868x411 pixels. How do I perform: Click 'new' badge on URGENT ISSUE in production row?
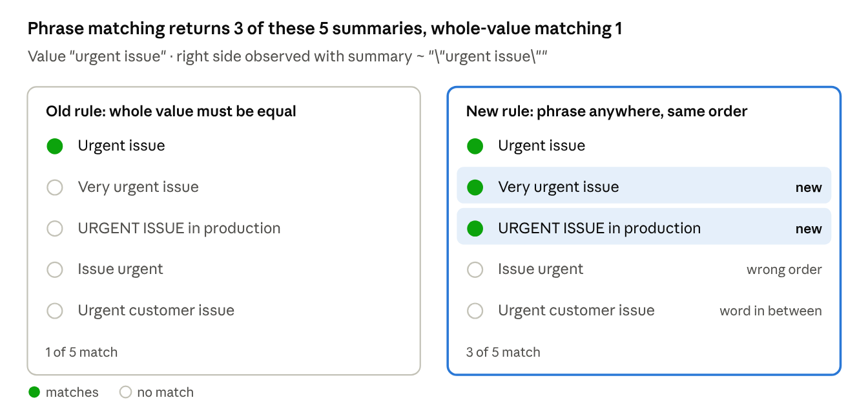pos(809,229)
